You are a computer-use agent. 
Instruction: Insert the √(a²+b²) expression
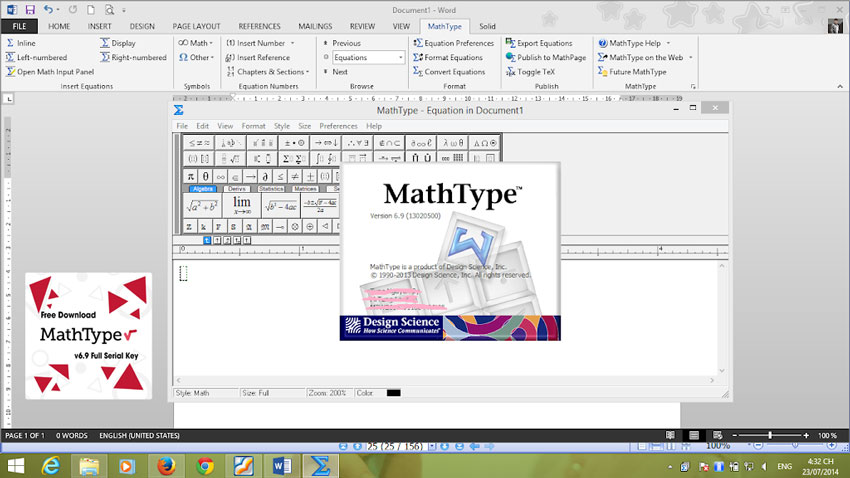[x=202, y=205]
